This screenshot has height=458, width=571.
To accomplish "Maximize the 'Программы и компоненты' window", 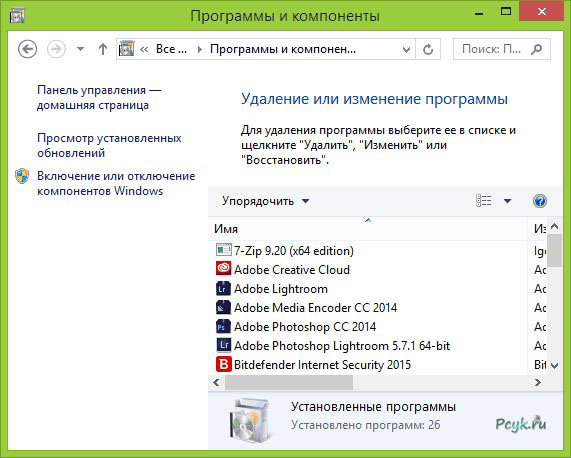I will click(506, 12).
